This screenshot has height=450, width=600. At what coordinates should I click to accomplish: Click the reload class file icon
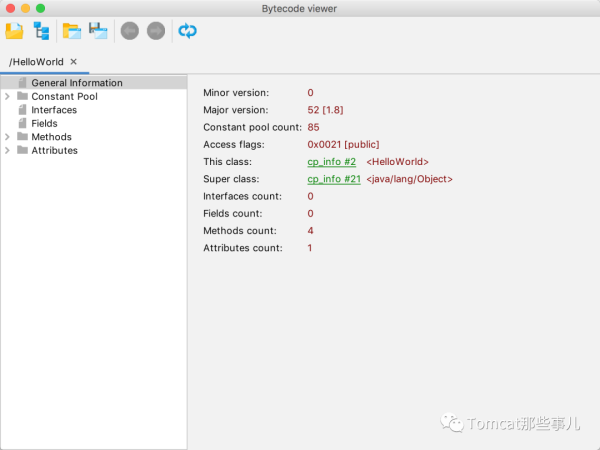(187, 31)
